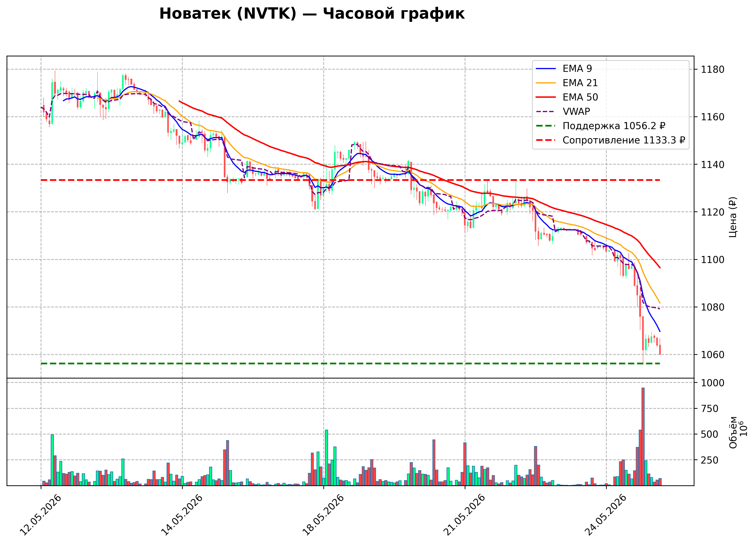Select the "EMA 50" legend label
Screen dimensions: 756x544
click(580, 97)
